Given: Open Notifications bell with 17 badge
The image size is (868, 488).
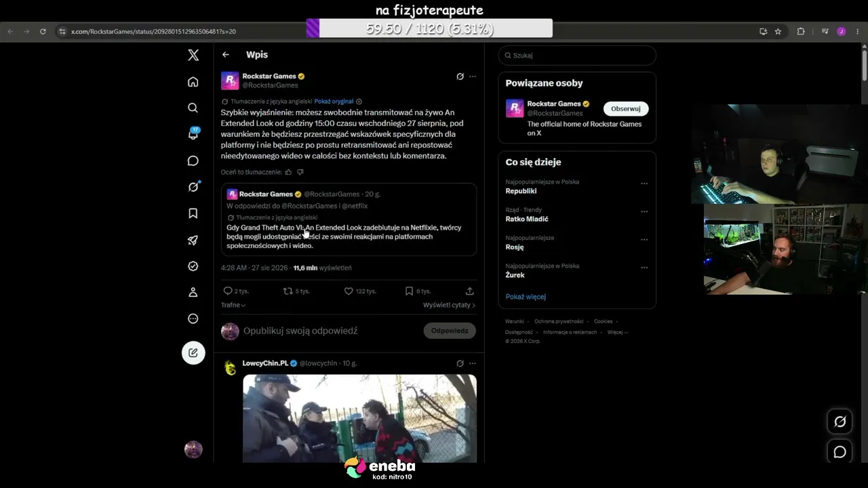Looking at the screenshot, I should (x=193, y=134).
